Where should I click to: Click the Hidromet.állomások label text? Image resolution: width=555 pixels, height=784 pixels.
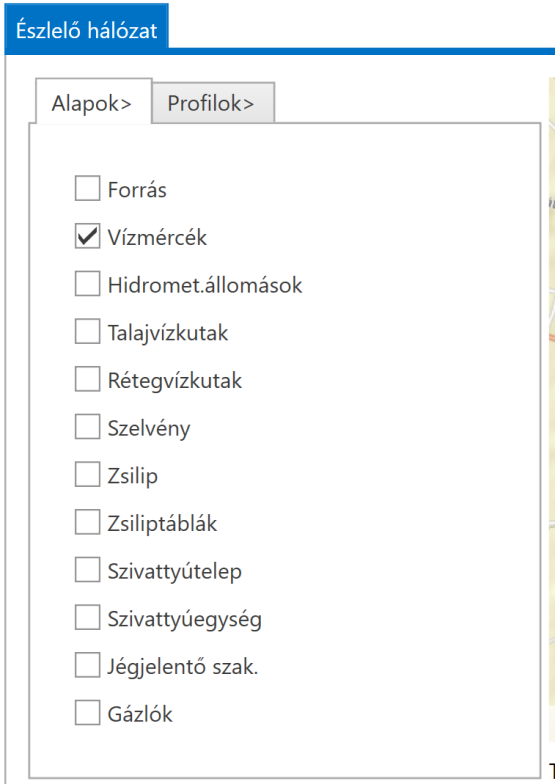tap(205, 285)
